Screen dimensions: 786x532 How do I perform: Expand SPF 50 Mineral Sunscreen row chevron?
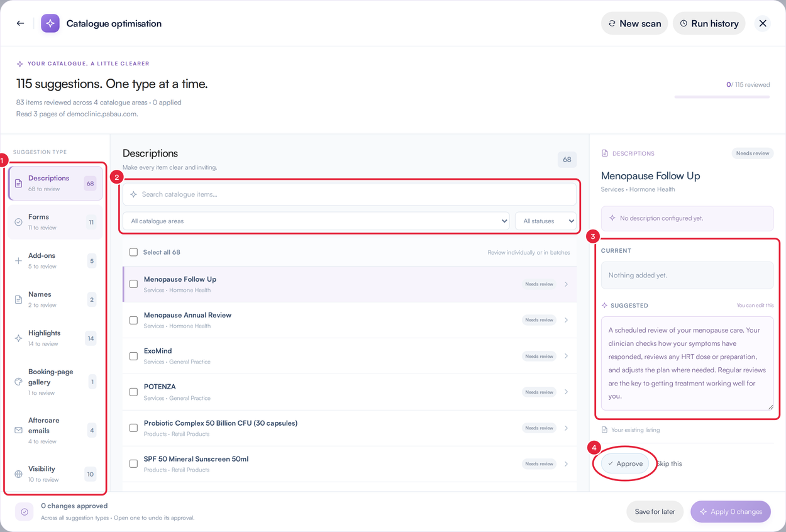tap(566, 464)
